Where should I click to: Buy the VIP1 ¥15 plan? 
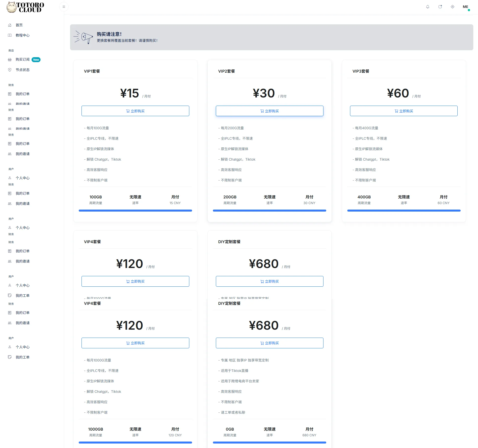pyautogui.click(x=135, y=111)
